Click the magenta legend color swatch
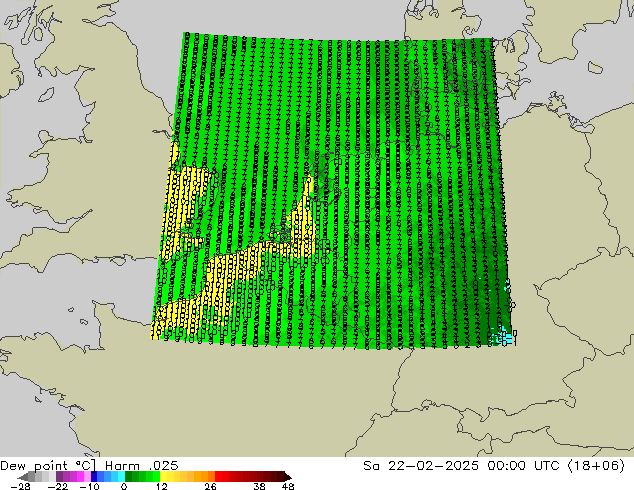The height and width of the screenshot is (490, 634). pyautogui.click(x=80, y=476)
